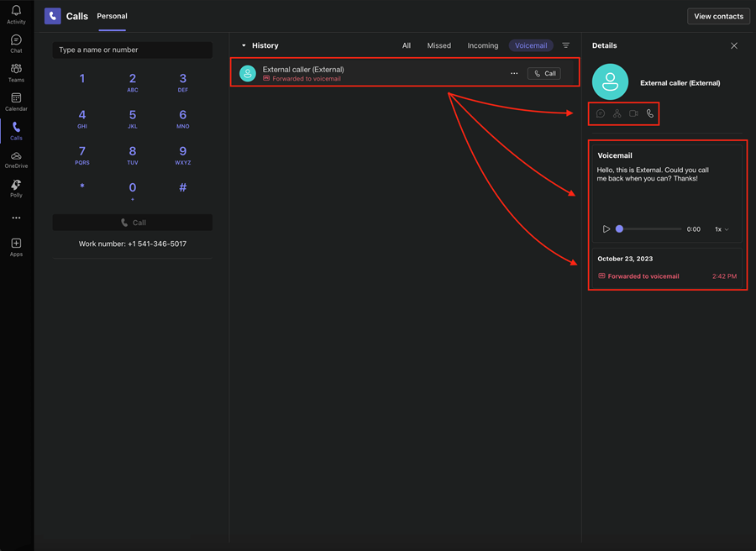Switch to the Personal tab
This screenshot has width=756, height=551.
tap(112, 16)
